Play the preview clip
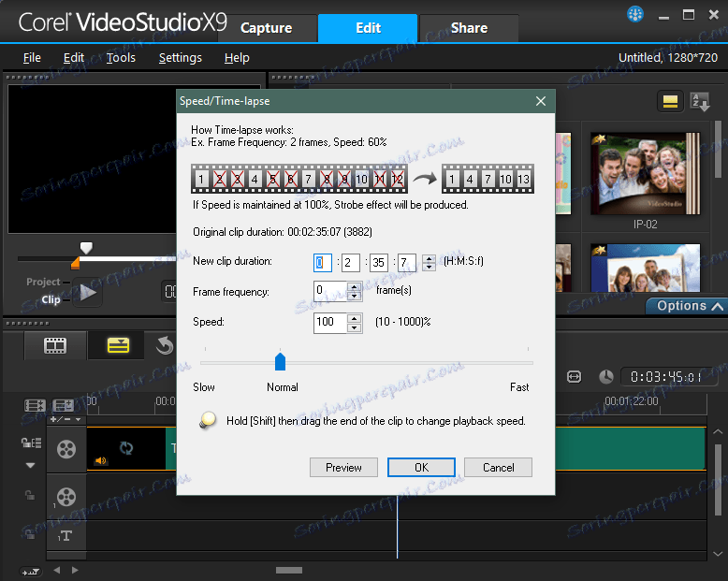This screenshot has width=728, height=581. pos(88,292)
